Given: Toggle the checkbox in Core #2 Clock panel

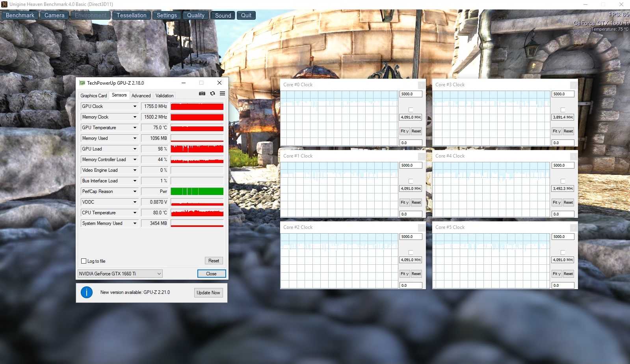Looking at the screenshot, I should point(411,253).
